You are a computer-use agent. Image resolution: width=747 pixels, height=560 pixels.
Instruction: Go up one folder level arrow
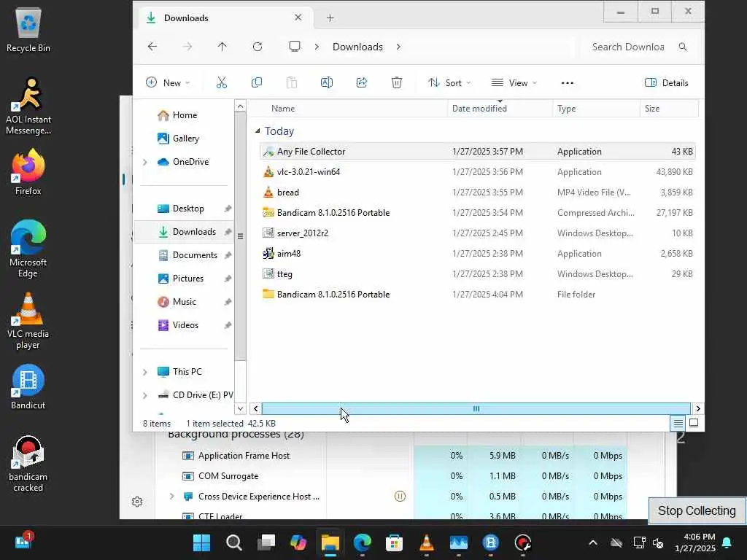tap(222, 46)
